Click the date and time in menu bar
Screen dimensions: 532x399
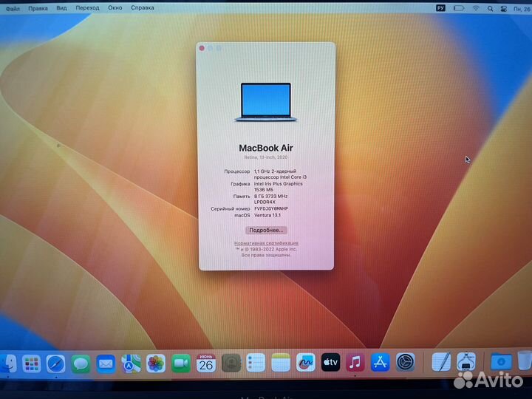[522, 9]
